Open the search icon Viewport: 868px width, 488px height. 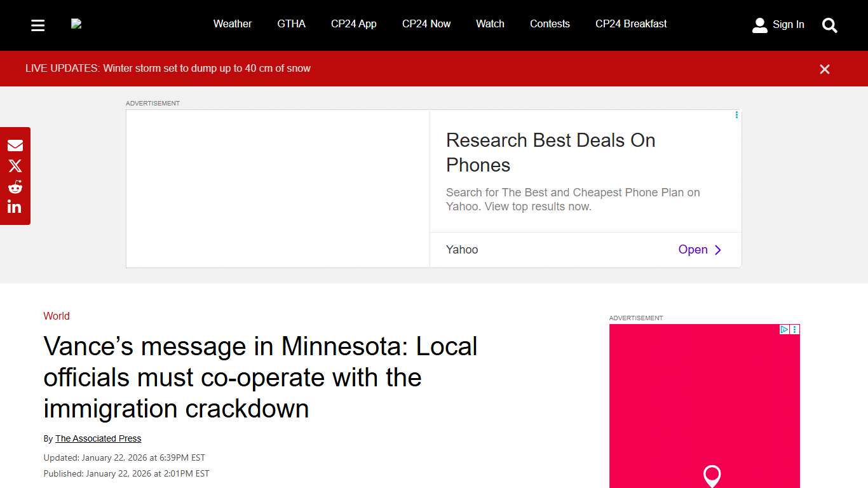tap(829, 25)
